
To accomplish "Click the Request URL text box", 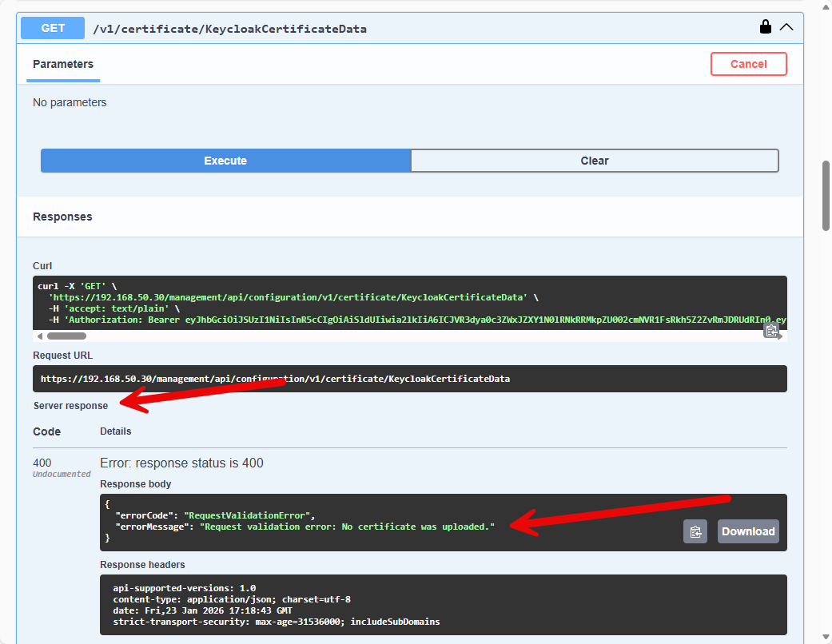I will pyautogui.click(x=409, y=379).
